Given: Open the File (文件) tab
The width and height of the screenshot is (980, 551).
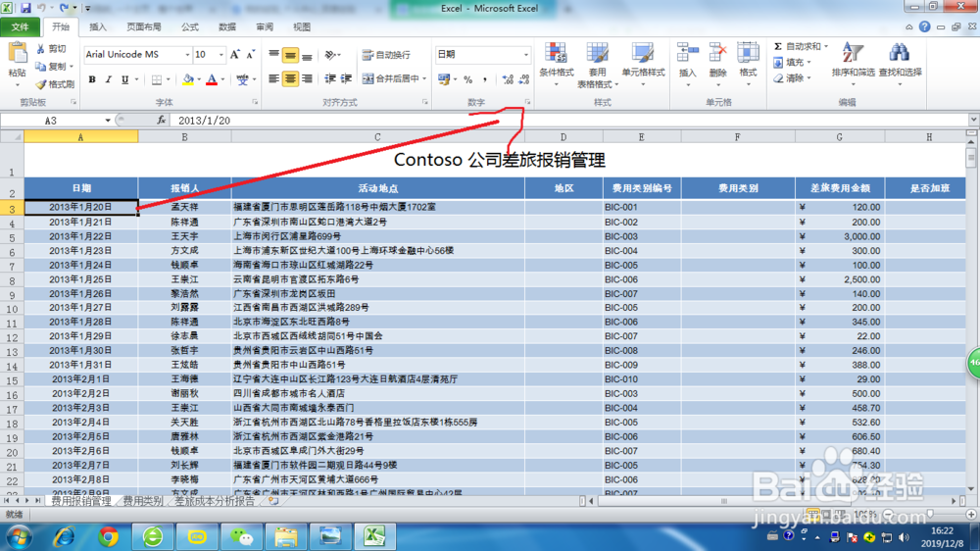Looking at the screenshot, I should (x=20, y=26).
